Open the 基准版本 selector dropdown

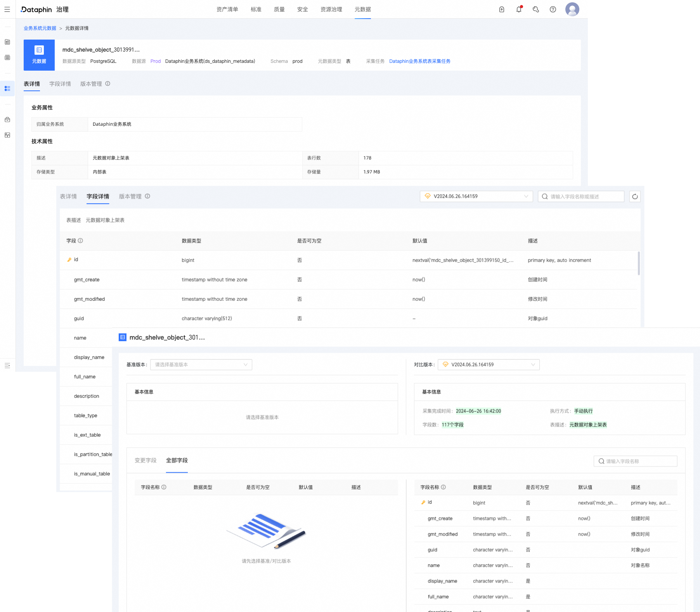point(201,364)
